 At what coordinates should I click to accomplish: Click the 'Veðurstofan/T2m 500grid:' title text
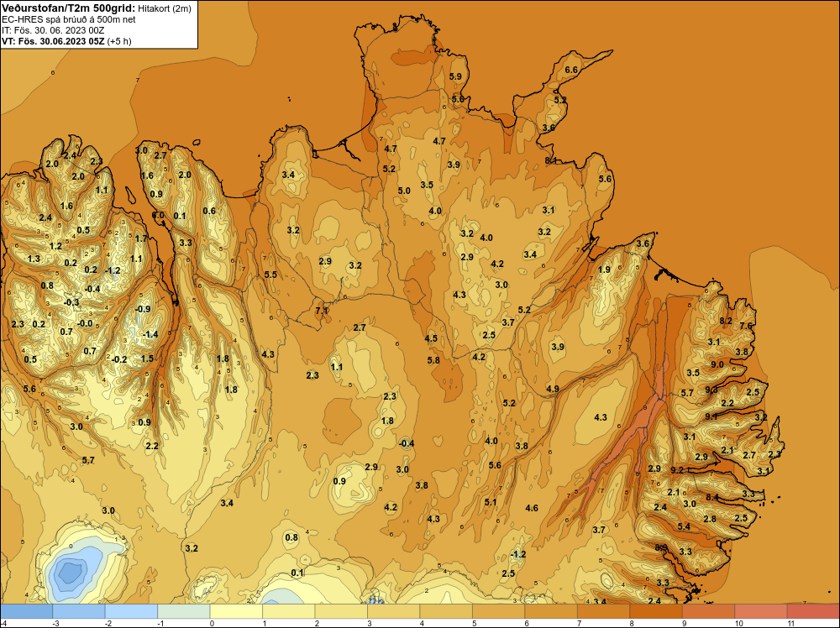point(69,8)
